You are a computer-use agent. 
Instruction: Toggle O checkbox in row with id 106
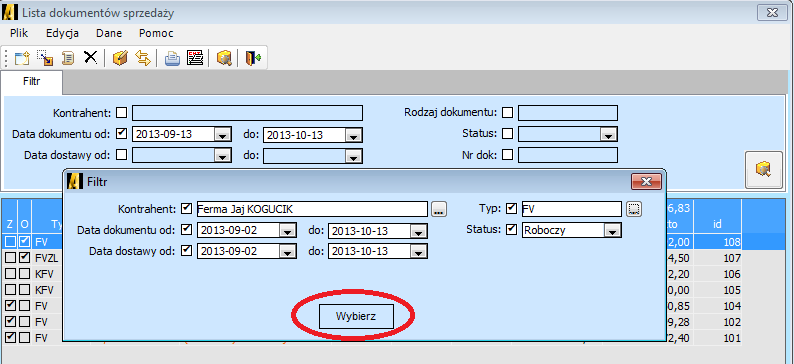[x=24, y=274]
